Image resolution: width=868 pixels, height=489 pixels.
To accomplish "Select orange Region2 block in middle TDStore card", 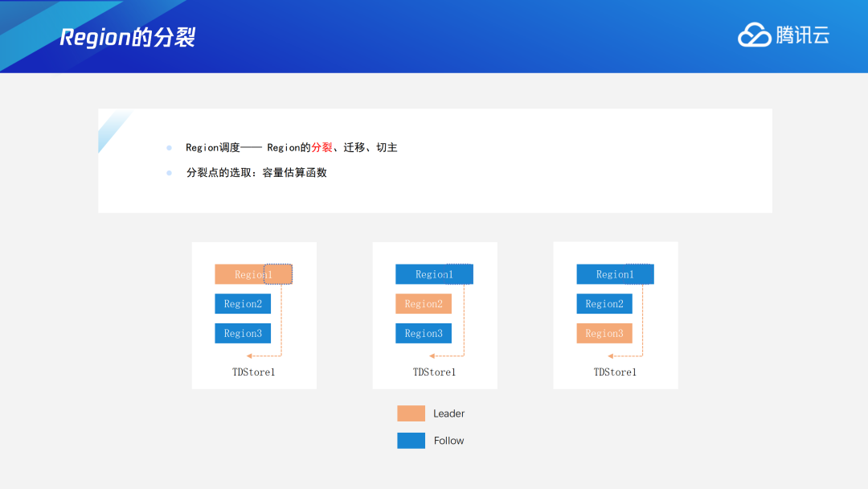I will point(424,303).
